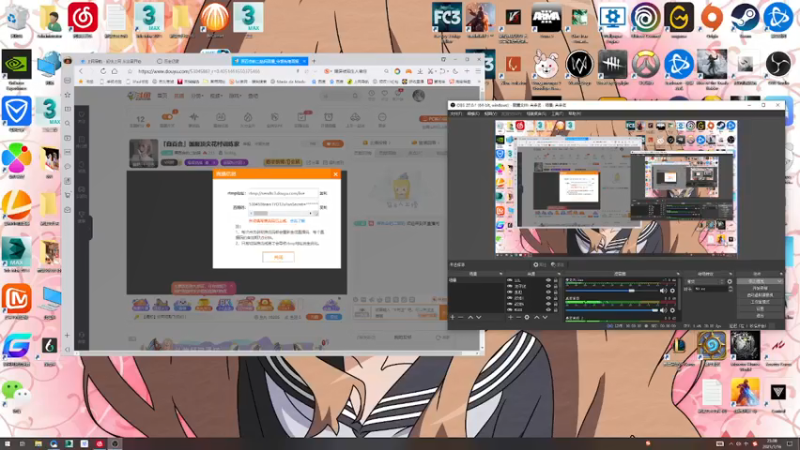Toggle visibility of third source in OBS
This screenshot has width=800, height=450.
click(x=548, y=292)
